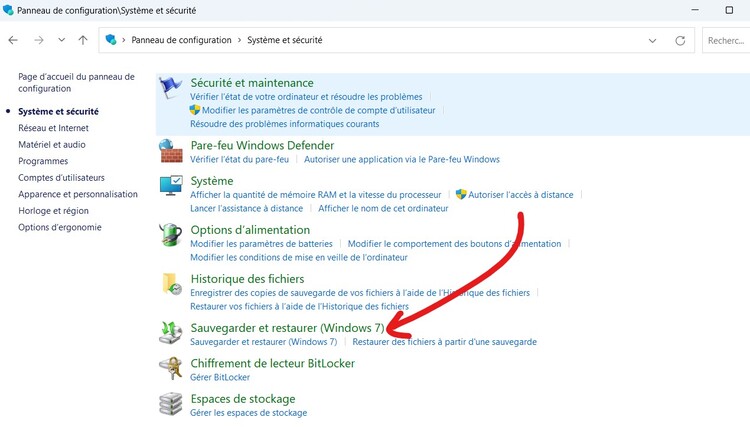
Task: Expand the address bar history dropdown
Action: point(652,41)
